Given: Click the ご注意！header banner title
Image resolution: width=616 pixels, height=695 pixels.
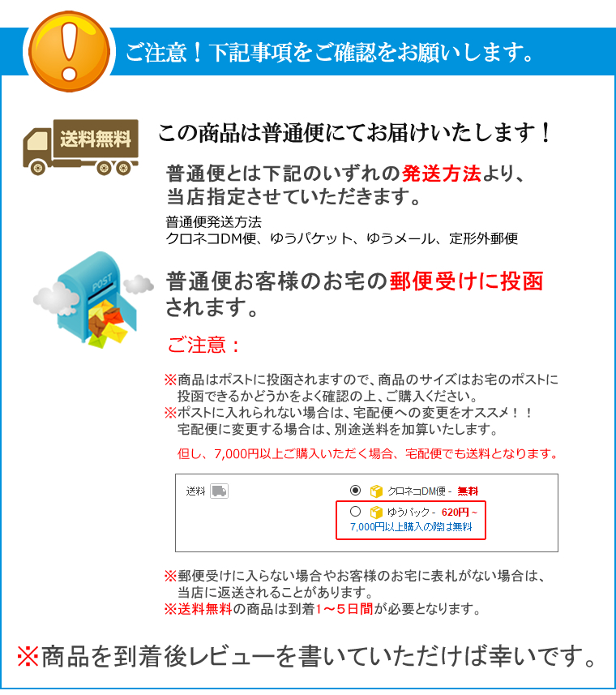Looking at the screenshot, I should click(329, 52).
